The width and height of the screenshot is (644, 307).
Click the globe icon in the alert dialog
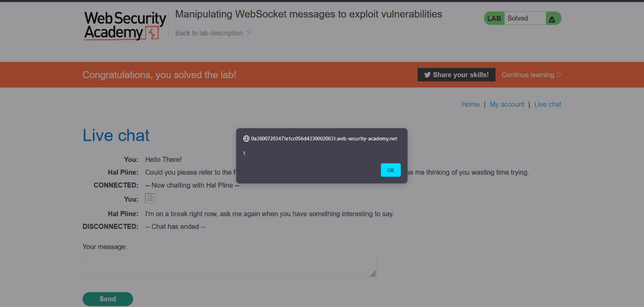(x=246, y=138)
